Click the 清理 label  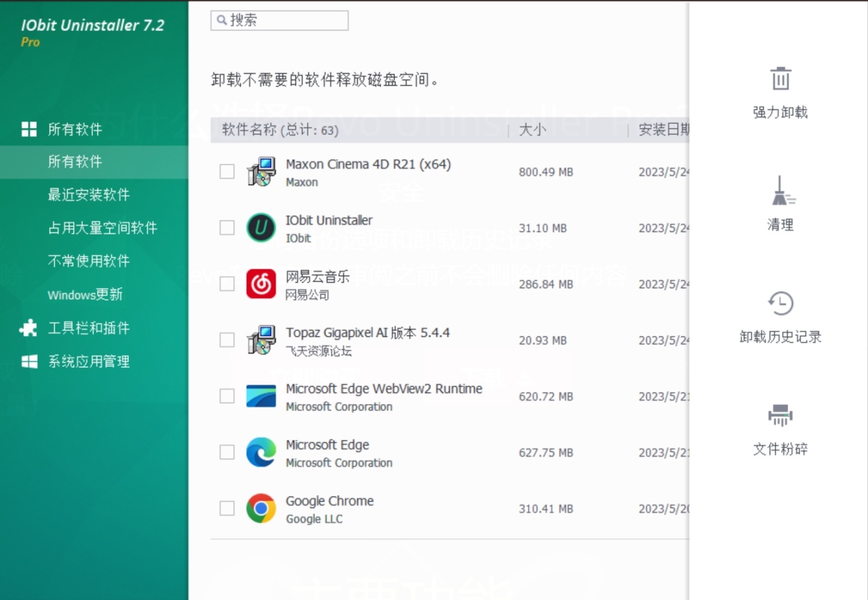click(780, 225)
